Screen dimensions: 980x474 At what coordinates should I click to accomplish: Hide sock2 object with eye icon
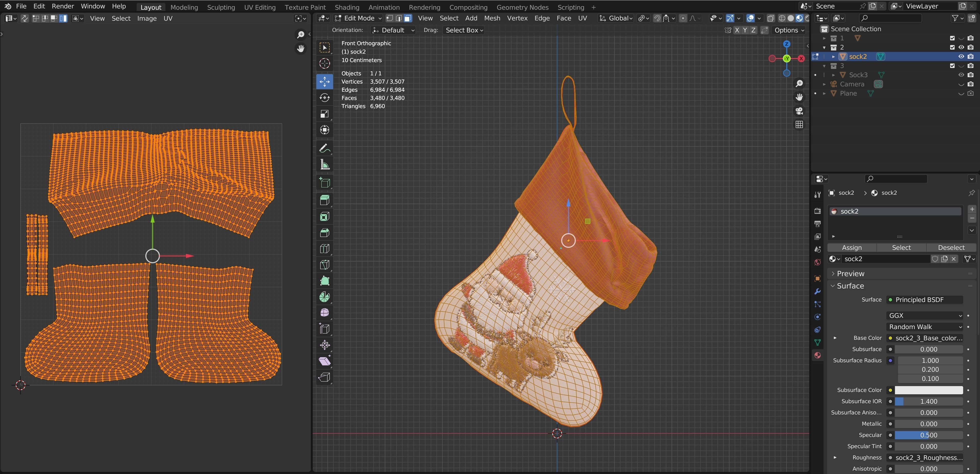pos(961,56)
